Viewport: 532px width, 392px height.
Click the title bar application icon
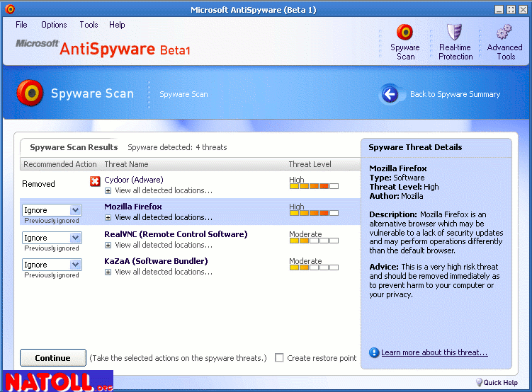[x=10, y=9]
